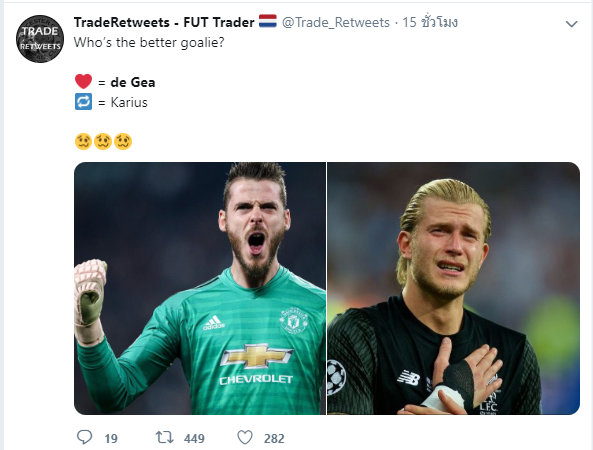Open the de Gea photo
The height and width of the screenshot is (450, 593).
tap(200, 289)
